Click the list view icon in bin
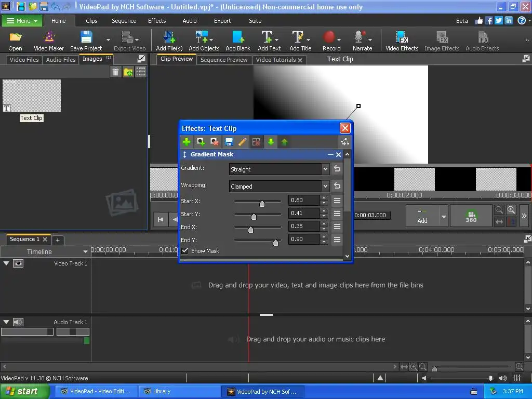Viewport: 532px width, 399px height. [141, 72]
